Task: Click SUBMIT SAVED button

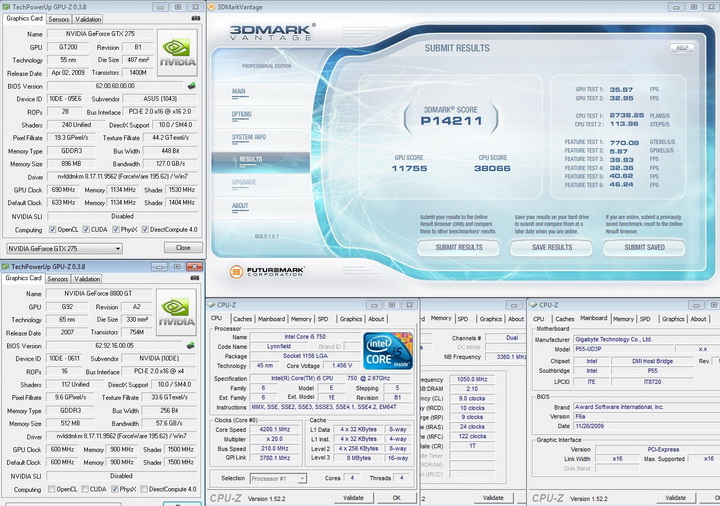Action: pos(644,247)
